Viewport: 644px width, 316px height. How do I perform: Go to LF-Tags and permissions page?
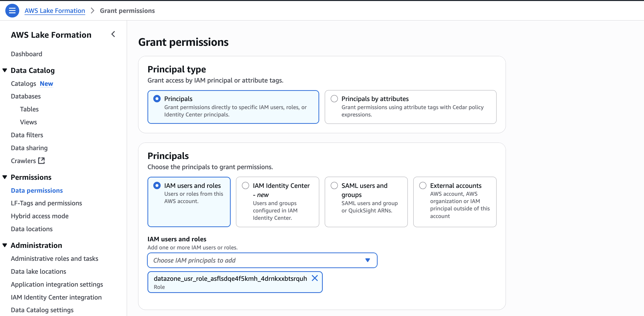coord(46,203)
